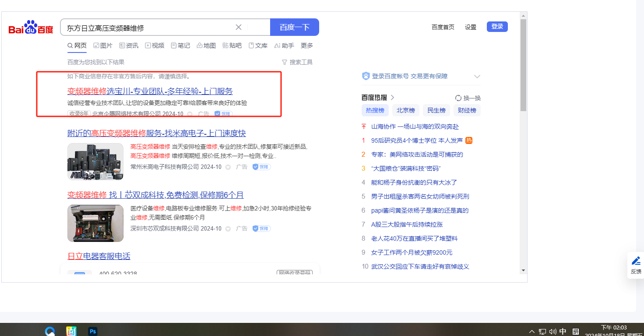Screen dimensions: 644x336
Task: Open the 反馈 feedback pencil icon
Action: (x=636, y=261)
